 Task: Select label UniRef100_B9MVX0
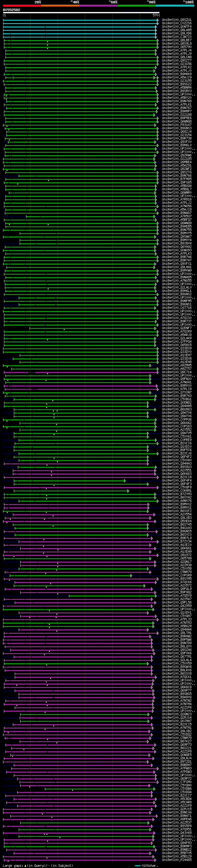tap(176, 386)
